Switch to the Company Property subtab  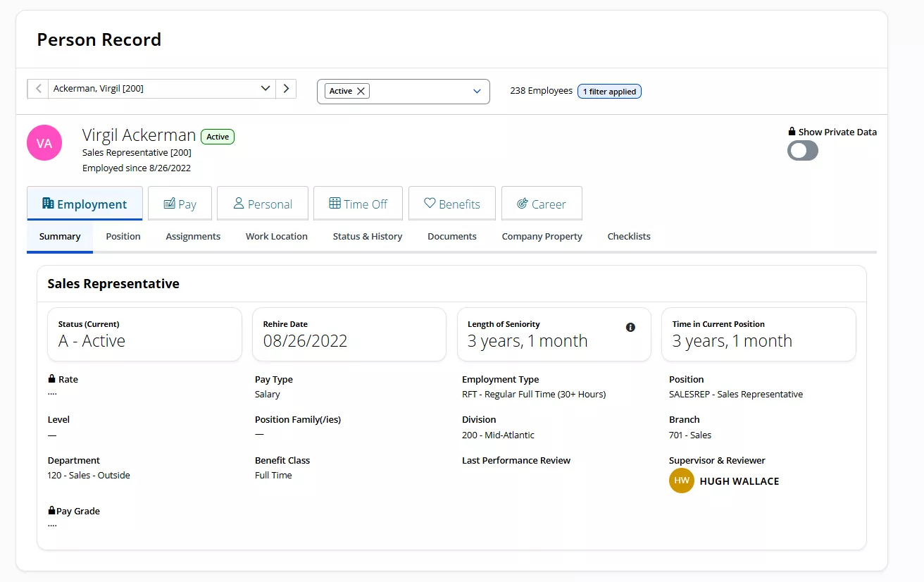coord(542,237)
